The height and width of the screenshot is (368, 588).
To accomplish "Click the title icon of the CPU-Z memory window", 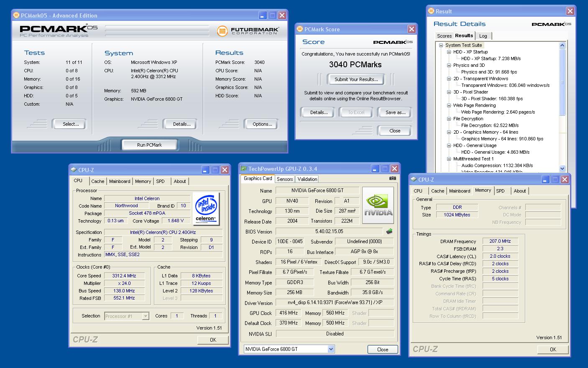I will [414, 179].
